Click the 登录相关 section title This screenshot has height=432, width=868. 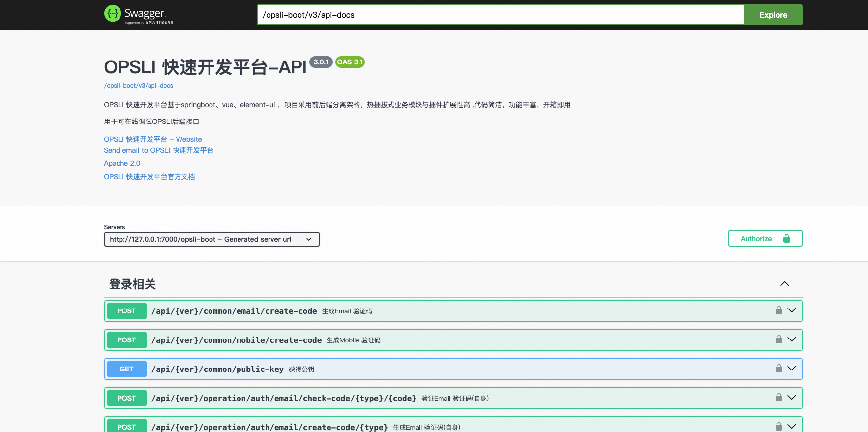(x=132, y=284)
